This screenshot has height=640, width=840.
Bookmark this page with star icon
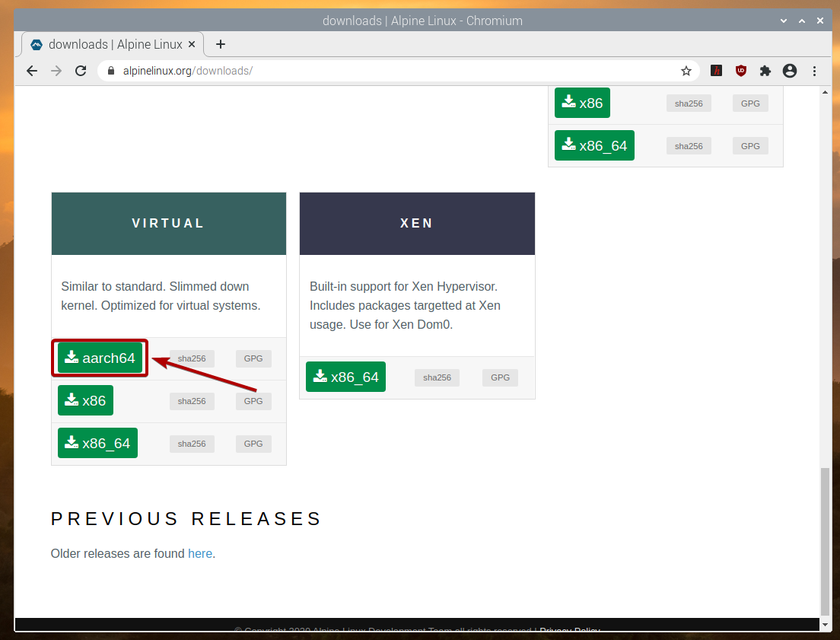[686, 71]
